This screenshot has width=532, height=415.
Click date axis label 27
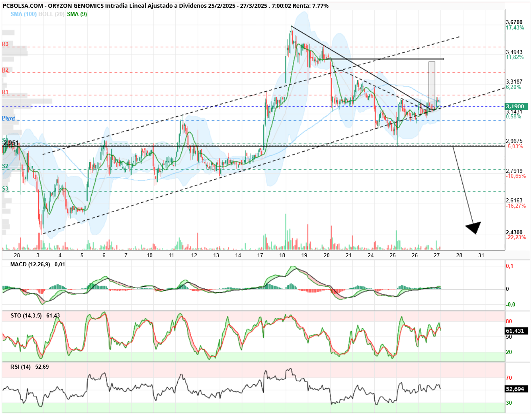(437, 255)
